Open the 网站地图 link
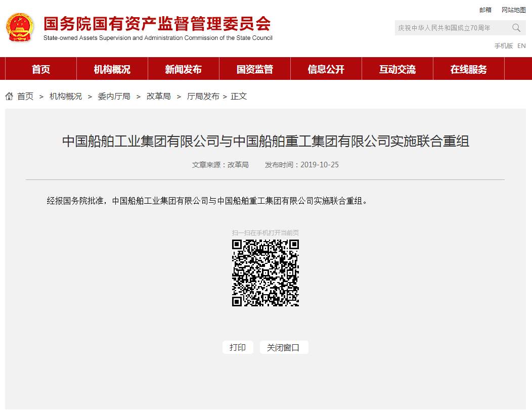Viewport: 532px width, 415px height. pos(514,10)
